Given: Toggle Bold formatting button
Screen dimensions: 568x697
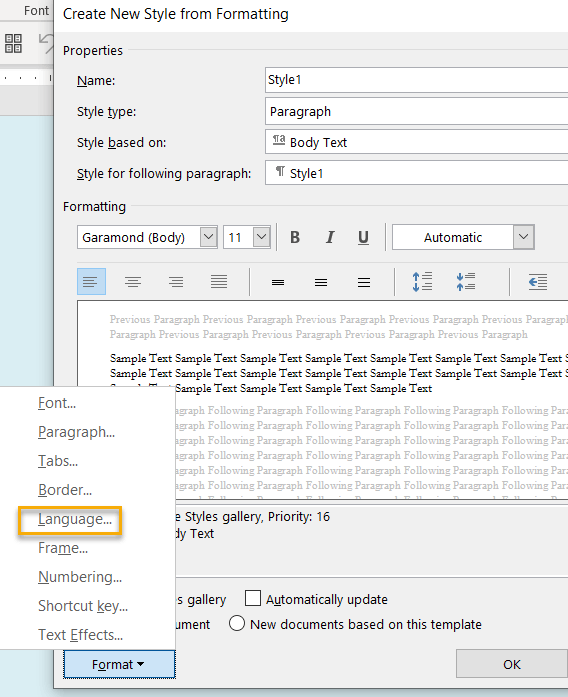Looking at the screenshot, I should (x=295, y=237).
